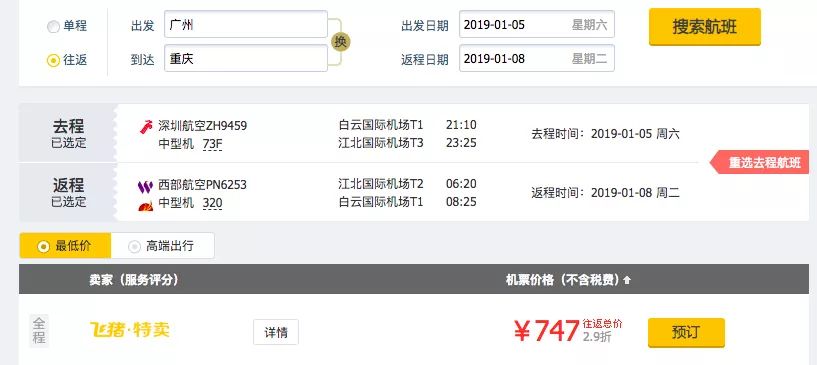Sort by ticket price arrow

627,280
